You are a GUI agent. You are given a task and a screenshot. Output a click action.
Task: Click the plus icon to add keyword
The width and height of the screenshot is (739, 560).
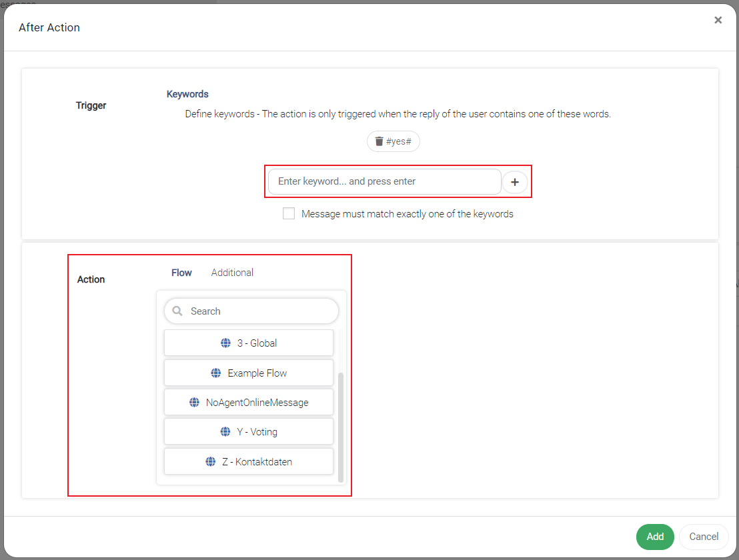click(515, 182)
